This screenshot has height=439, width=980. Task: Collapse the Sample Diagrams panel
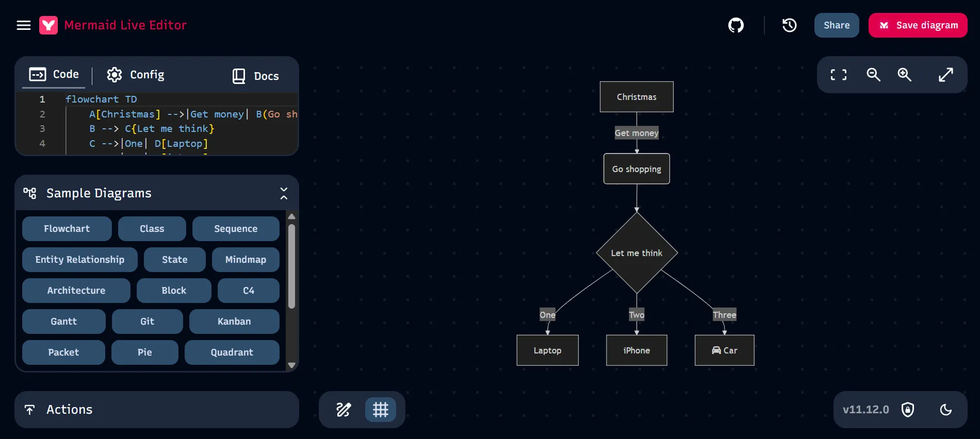click(284, 193)
